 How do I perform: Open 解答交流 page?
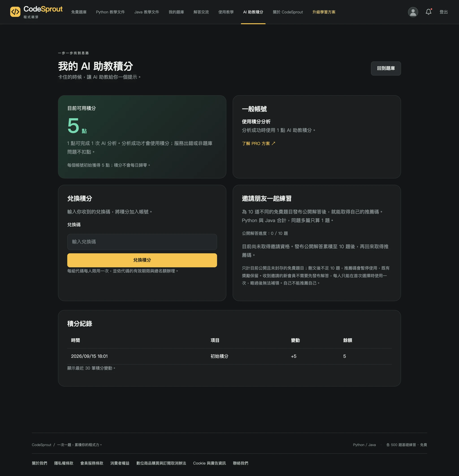[201, 12]
